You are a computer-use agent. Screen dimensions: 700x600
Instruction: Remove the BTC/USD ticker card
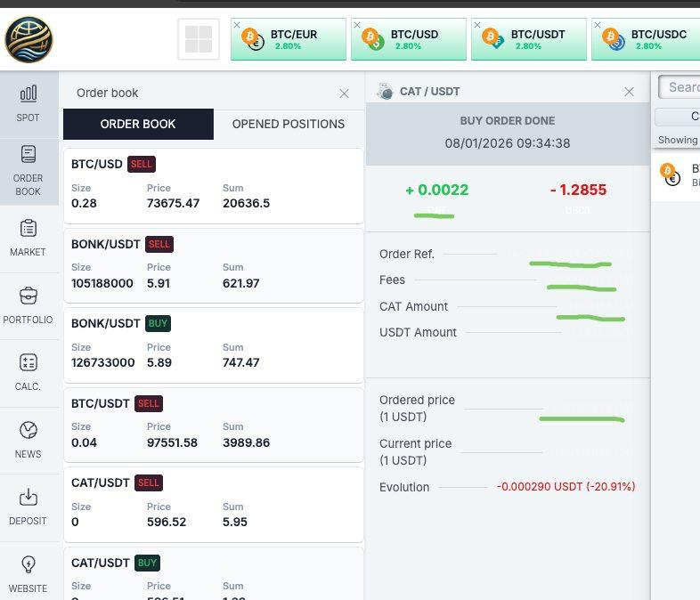tap(357, 26)
